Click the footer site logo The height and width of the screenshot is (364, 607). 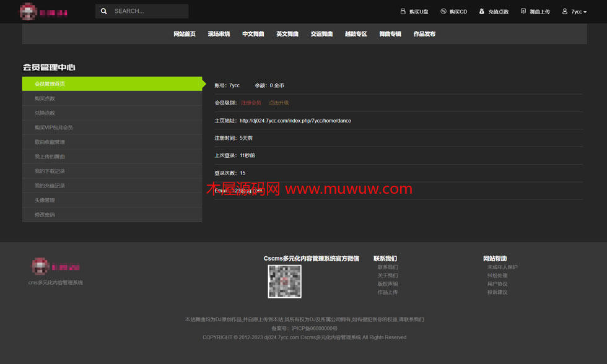click(x=56, y=267)
